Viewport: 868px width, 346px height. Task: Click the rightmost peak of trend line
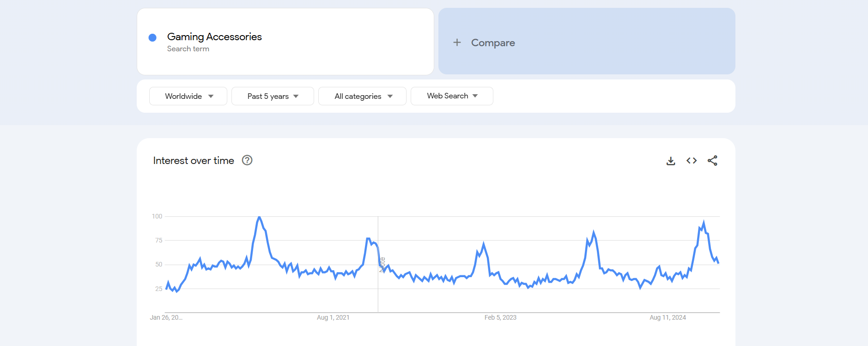pyautogui.click(x=704, y=223)
